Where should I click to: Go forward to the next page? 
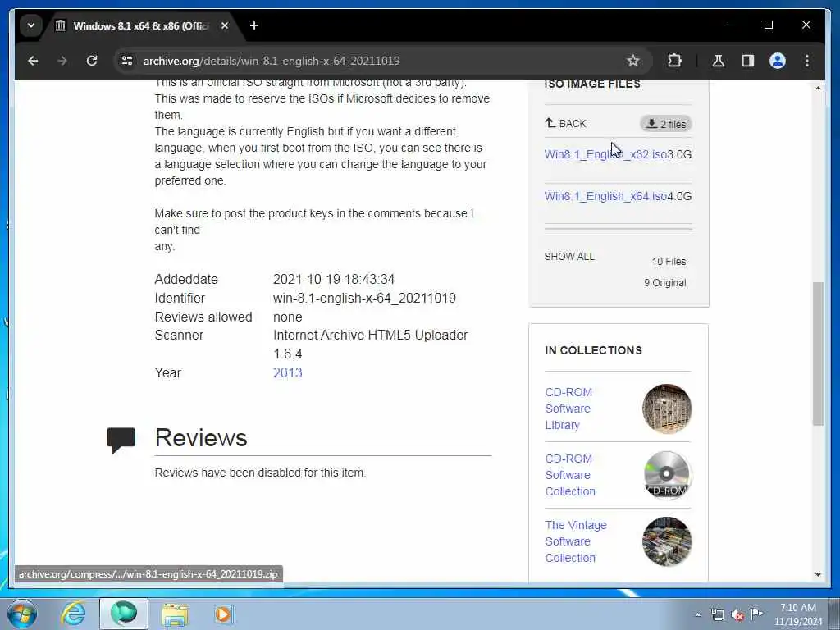[x=62, y=61]
